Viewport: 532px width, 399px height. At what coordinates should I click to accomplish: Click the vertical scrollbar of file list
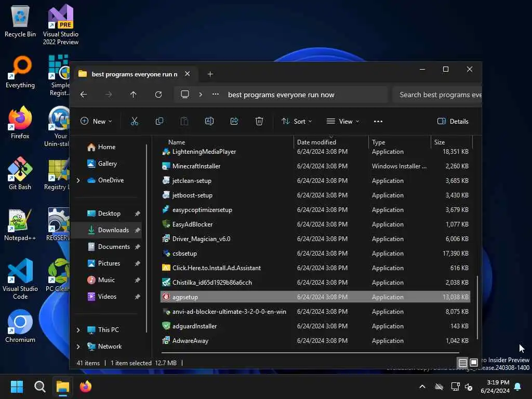point(477,307)
